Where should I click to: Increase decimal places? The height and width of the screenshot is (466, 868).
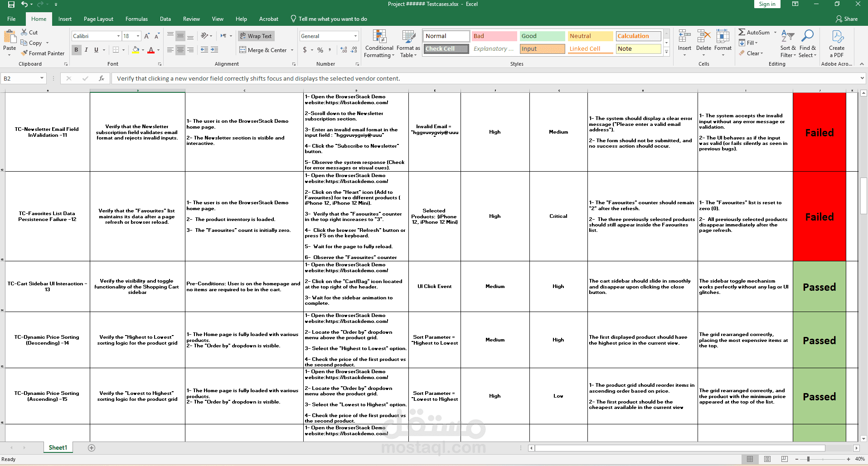coord(344,50)
